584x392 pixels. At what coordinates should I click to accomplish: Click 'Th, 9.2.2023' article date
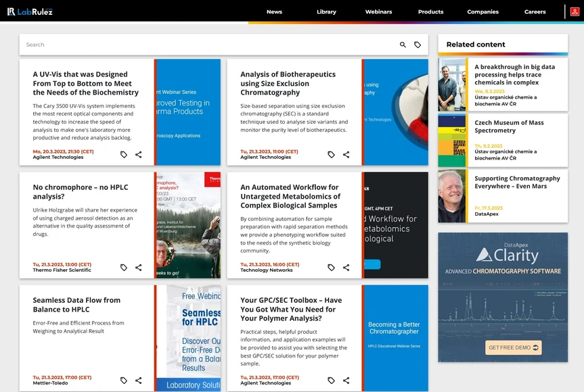pyautogui.click(x=489, y=146)
